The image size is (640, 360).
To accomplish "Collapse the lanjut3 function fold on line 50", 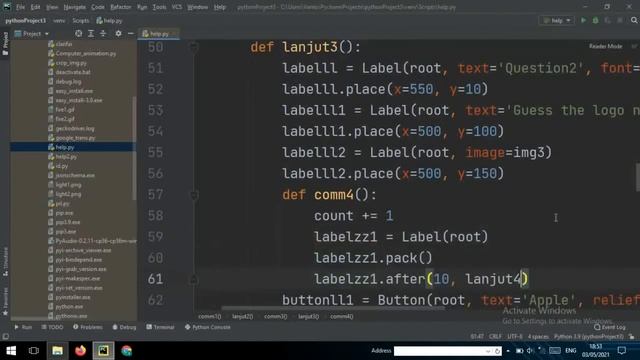I will [x=194, y=47].
